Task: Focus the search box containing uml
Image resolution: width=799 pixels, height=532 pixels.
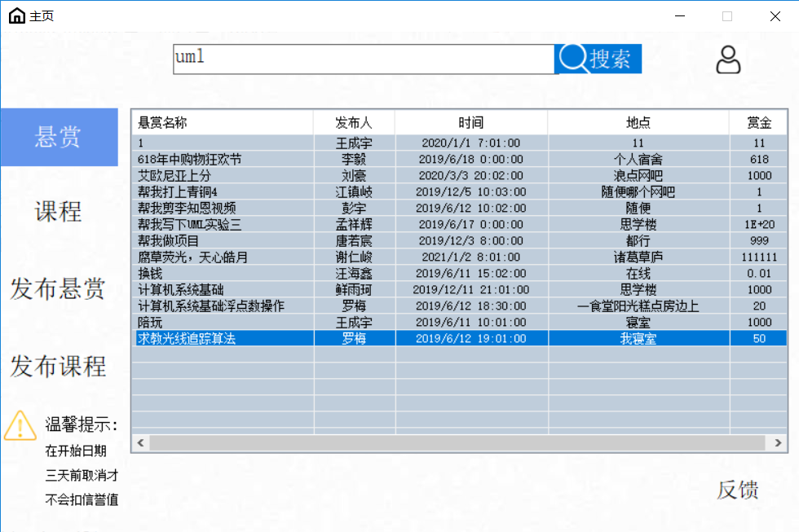Action: pos(364,59)
